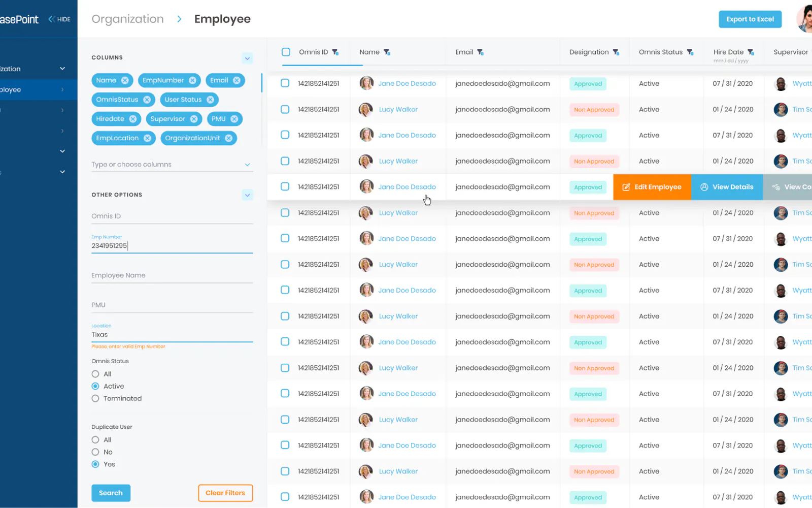This screenshot has height=508, width=812.
Task: Expand the fourth sidebar item arrow
Action: (62, 131)
